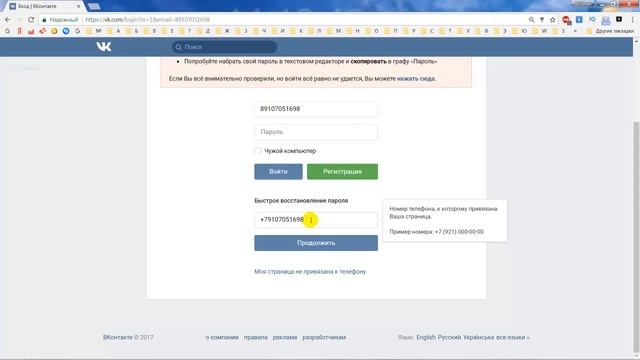Image resolution: width=640 pixels, height=360 pixels.
Task: Tick the Чужой компьютер checkbox
Action: coord(258,151)
